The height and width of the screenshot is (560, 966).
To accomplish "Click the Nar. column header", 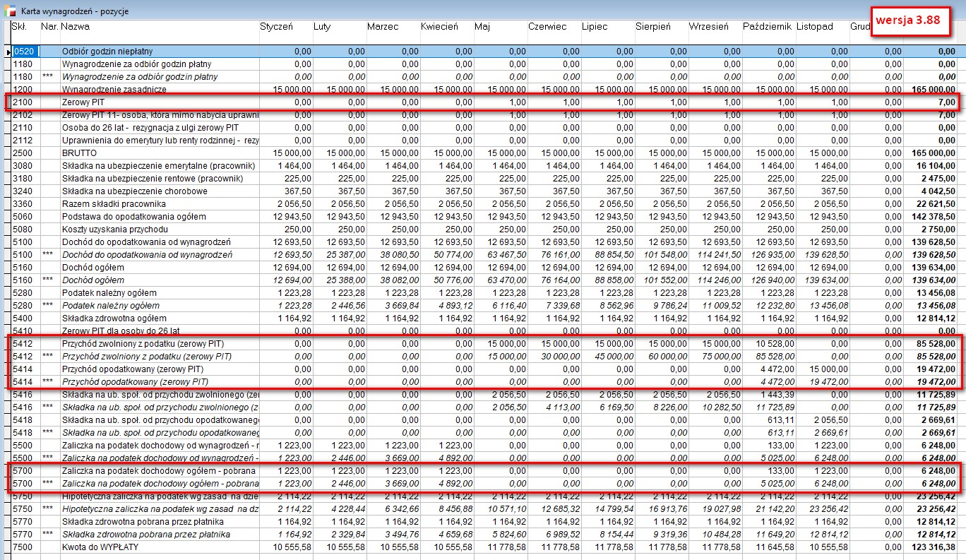I will pos(49,27).
